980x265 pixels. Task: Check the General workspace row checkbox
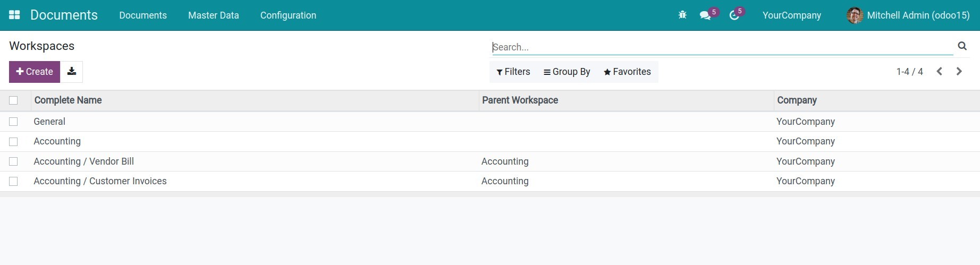pos(13,122)
